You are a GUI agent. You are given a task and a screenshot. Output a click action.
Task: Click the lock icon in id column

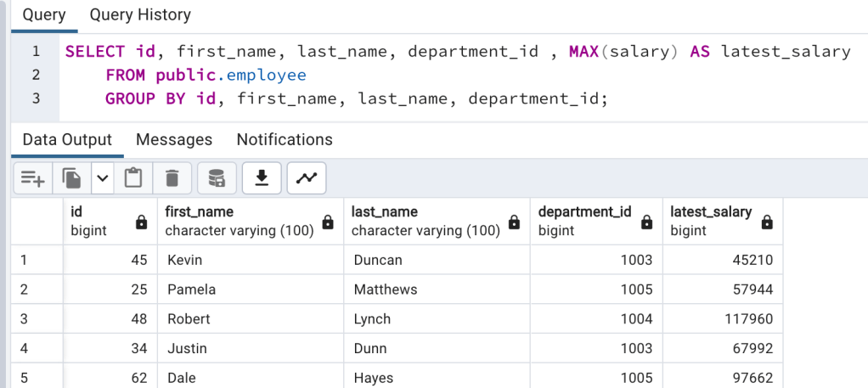tap(142, 222)
